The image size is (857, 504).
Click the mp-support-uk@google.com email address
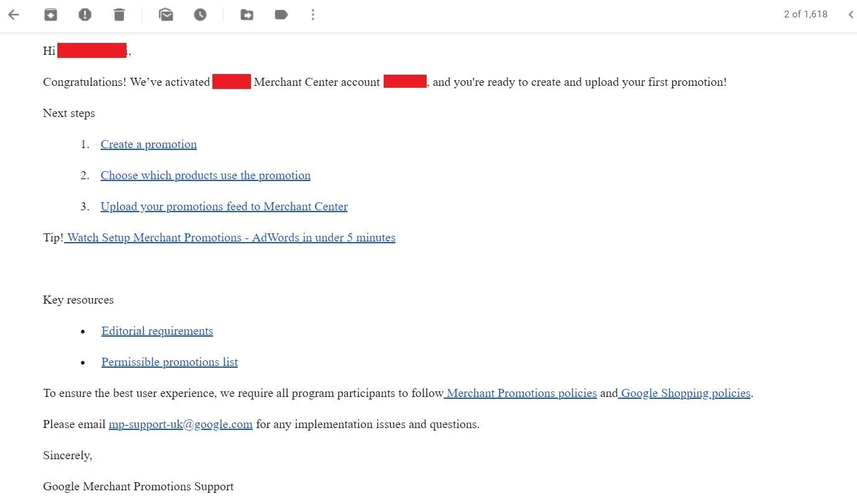point(181,424)
